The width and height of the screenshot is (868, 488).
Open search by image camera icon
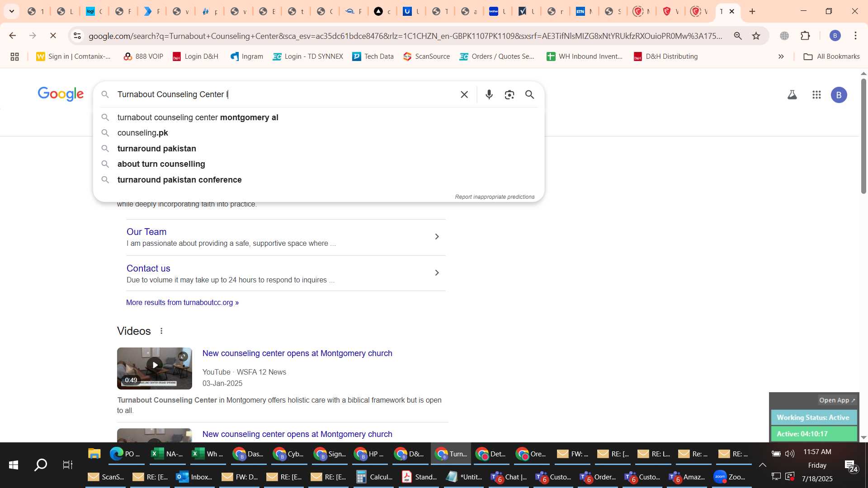(x=509, y=94)
